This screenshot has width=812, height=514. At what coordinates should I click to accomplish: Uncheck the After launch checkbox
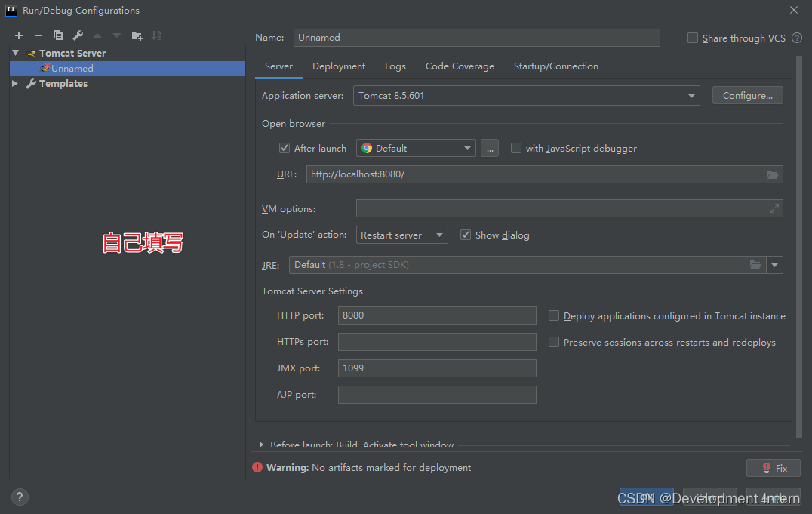click(285, 148)
